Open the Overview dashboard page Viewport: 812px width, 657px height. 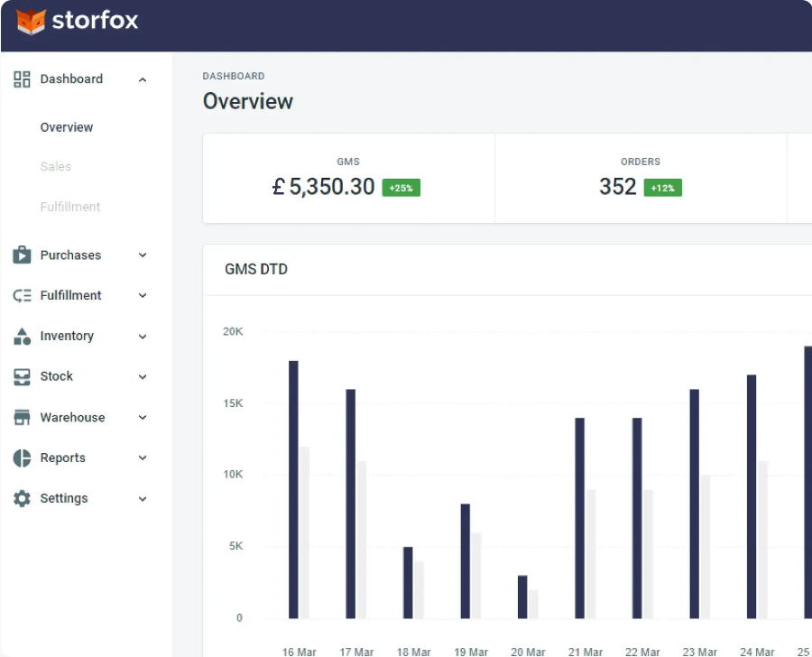67,127
